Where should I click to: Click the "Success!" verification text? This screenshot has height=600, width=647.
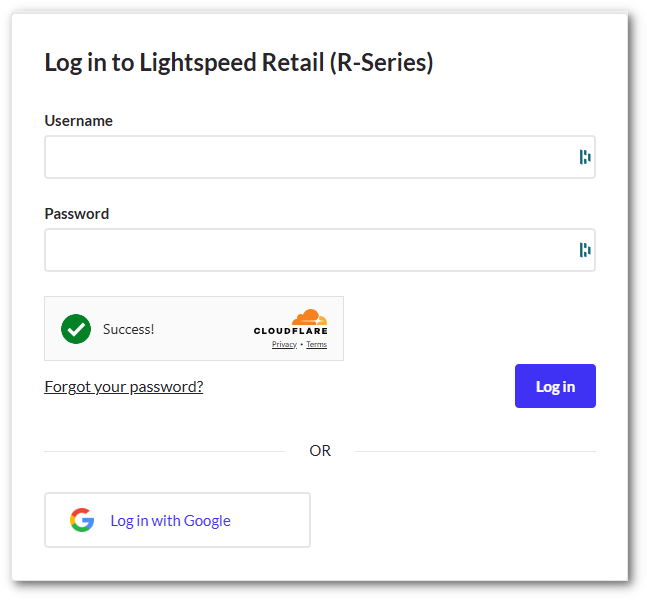[x=129, y=328]
